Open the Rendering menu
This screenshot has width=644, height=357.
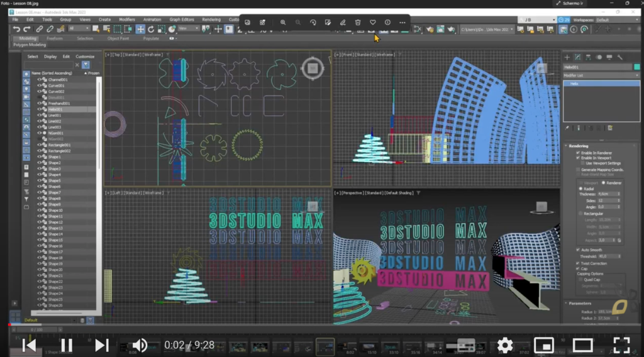click(211, 19)
